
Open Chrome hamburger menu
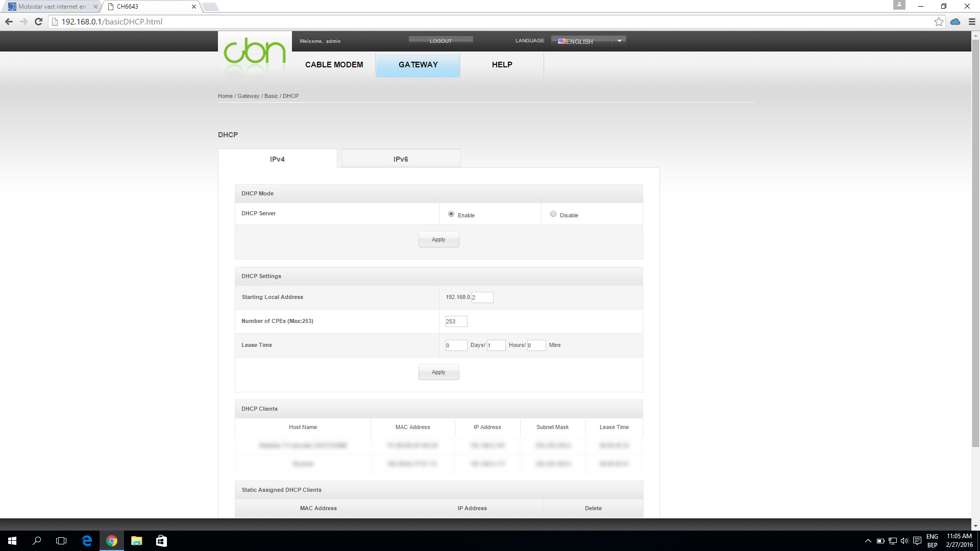[x=972, y=21]
